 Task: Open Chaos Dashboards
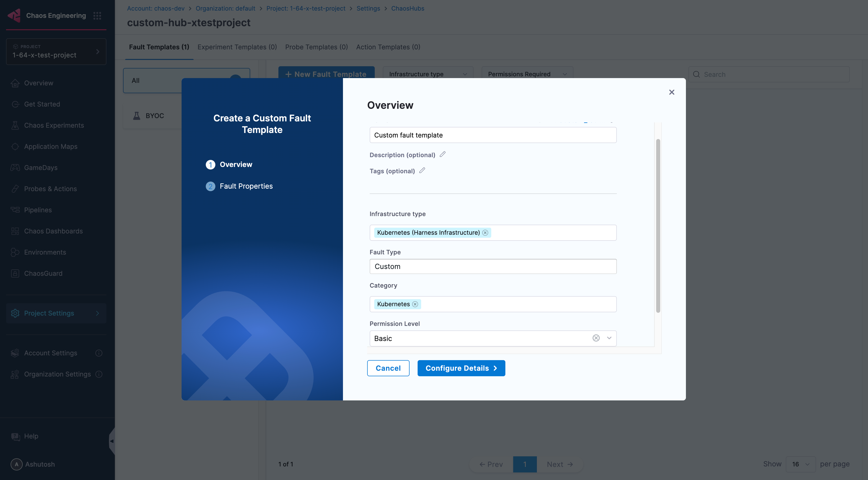tap(53, 231)
